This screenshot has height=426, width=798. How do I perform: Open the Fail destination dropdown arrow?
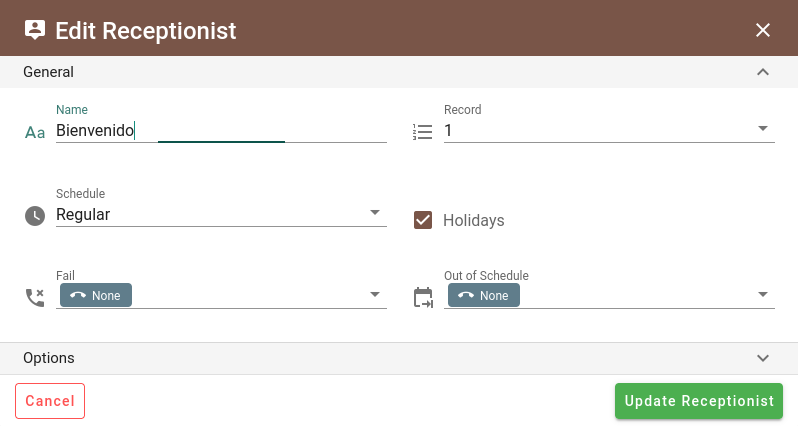375,294
